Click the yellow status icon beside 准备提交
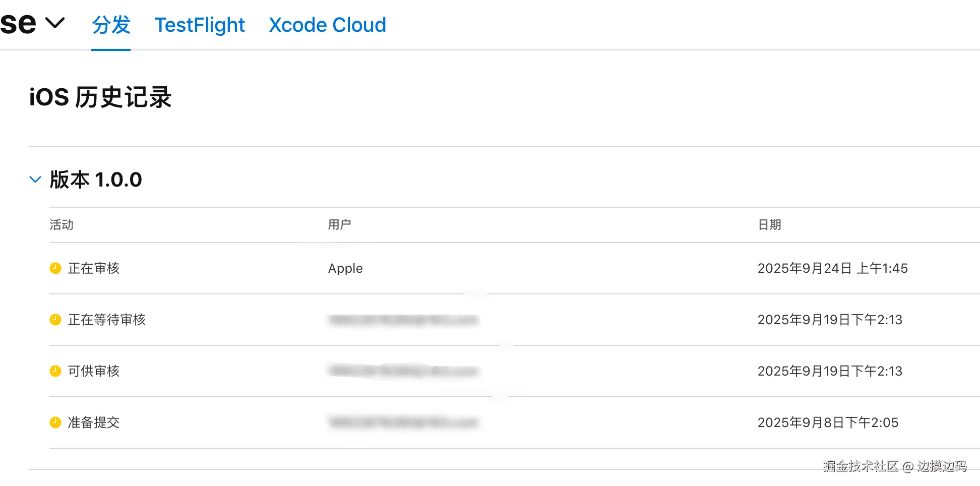 click(55, 422)
